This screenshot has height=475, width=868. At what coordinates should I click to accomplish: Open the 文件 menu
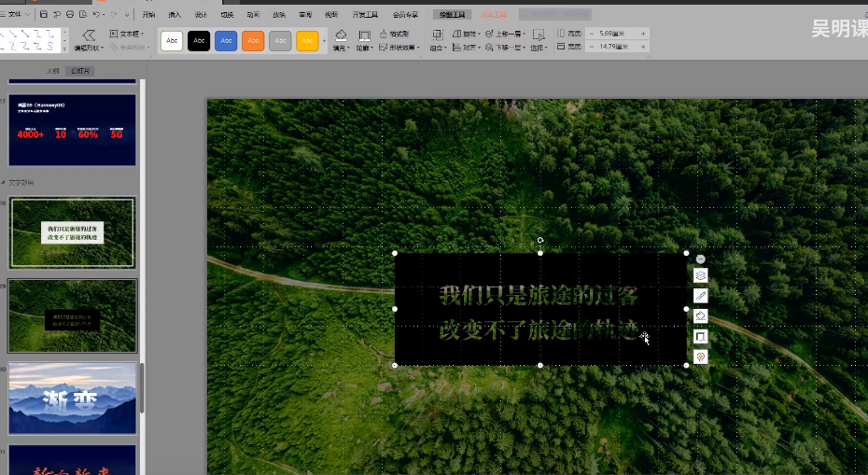coord(15,14)
